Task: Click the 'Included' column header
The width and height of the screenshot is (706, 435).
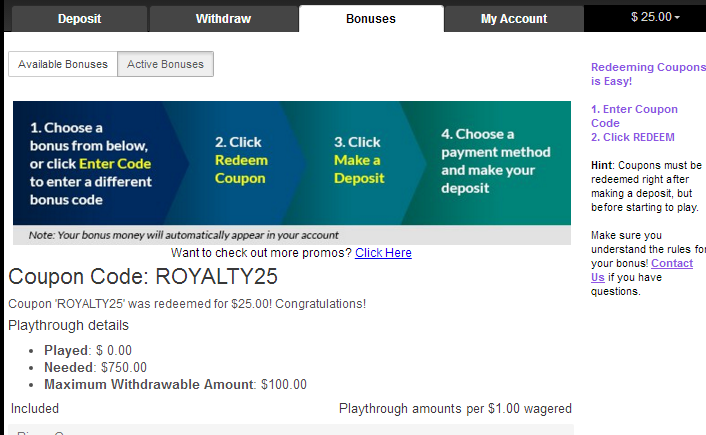Action: [x=35, y=408]
